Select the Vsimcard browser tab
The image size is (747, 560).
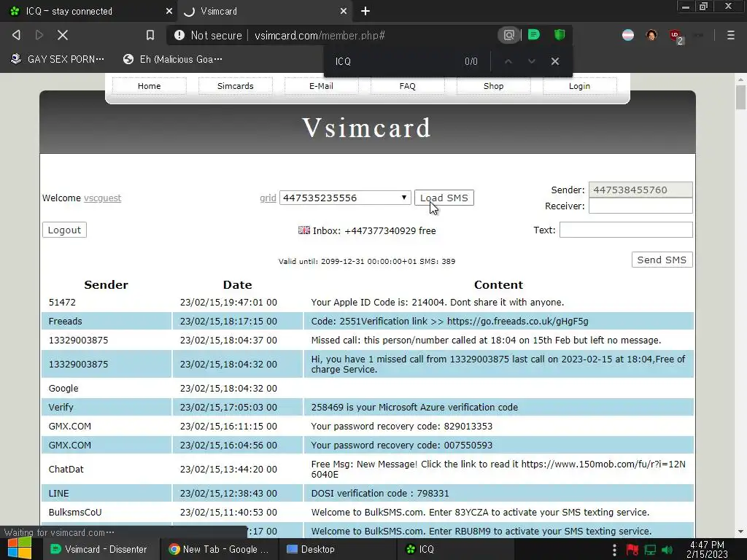(264, 11)
